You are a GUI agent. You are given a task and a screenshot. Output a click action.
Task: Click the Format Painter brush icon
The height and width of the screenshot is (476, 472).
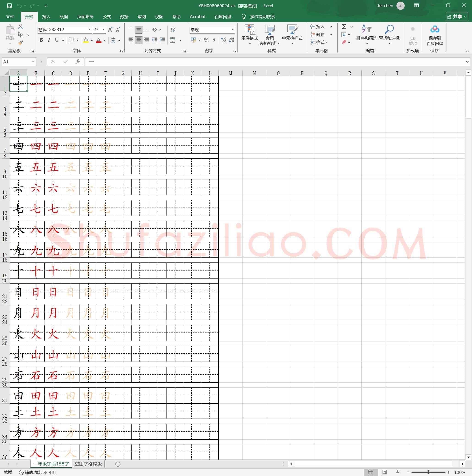coord(21,43)
